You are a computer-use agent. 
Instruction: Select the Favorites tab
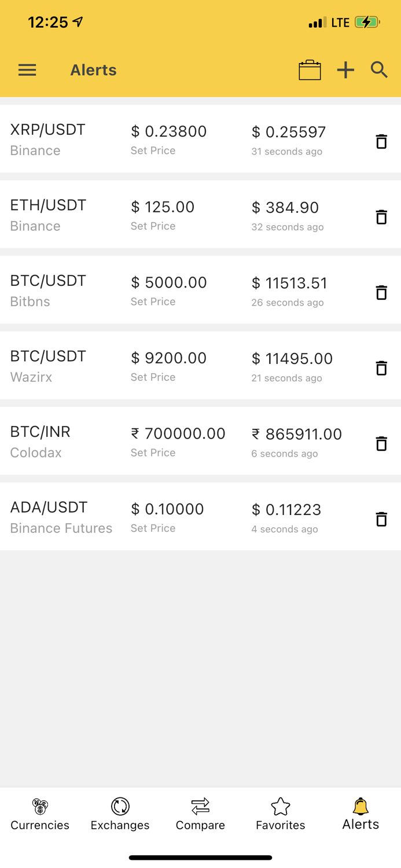coord(280,813)
